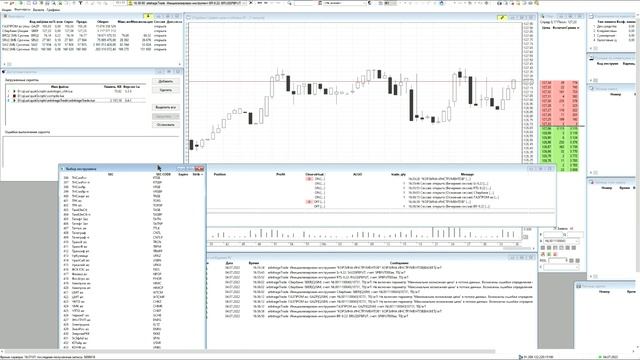Screen dimensions: 640x360
Task: Click stepper arrows of the order panel quantity field
Action: 566,260
